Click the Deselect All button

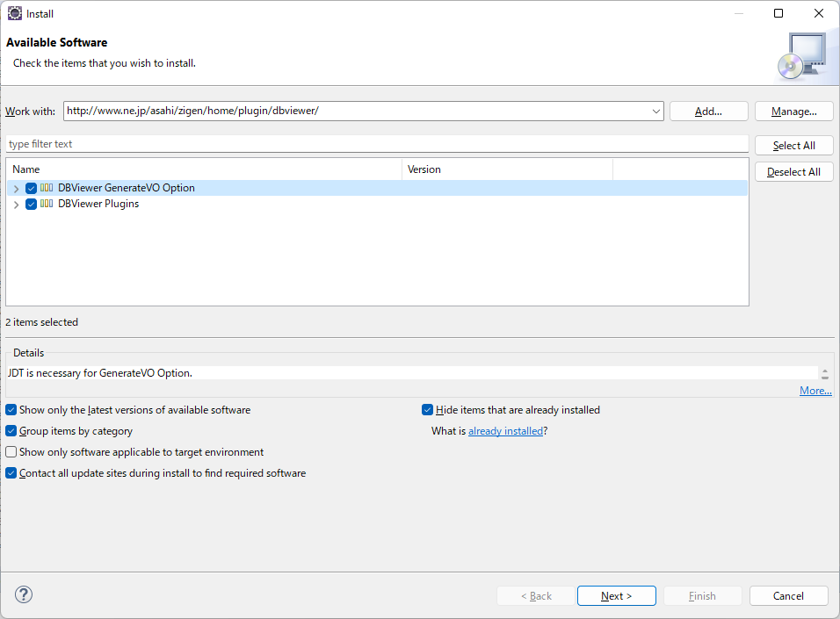794,172
